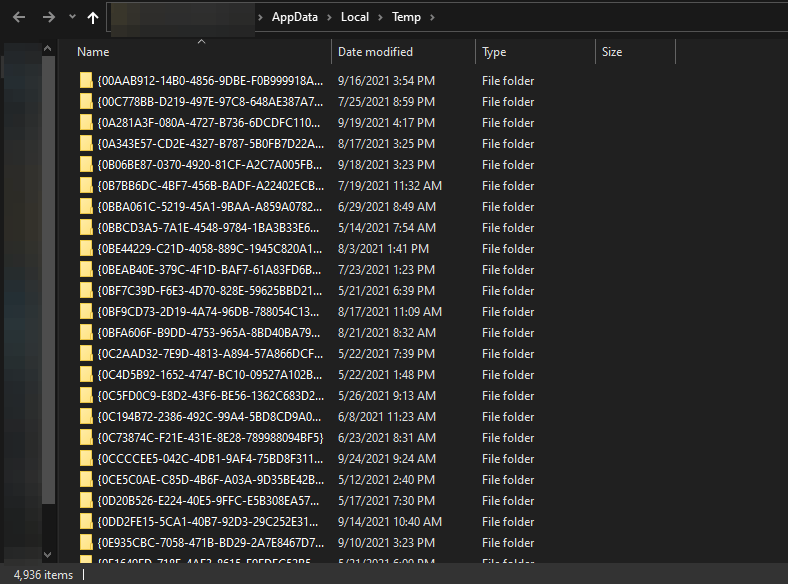Click the navigation pane scrollbar thumb
Screen dimensions: 788x584
click(48, 280)
